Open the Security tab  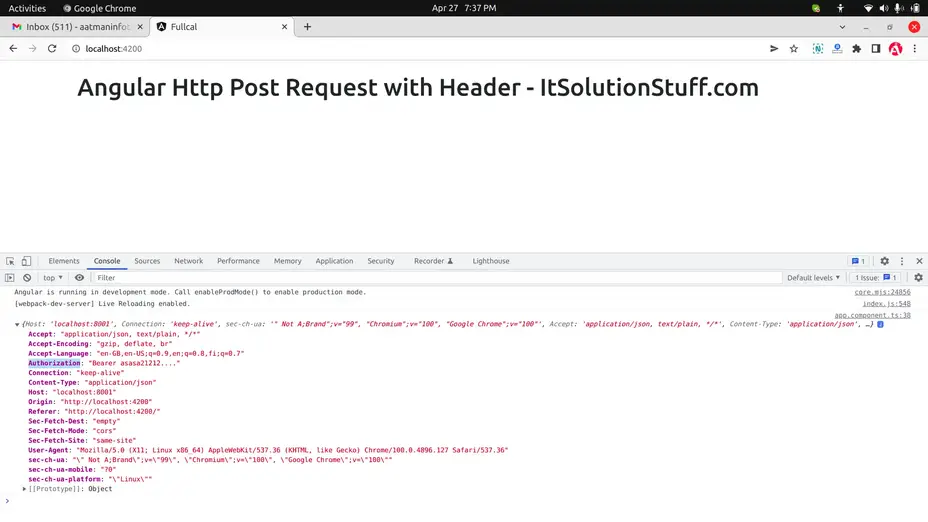pos(381,261)
